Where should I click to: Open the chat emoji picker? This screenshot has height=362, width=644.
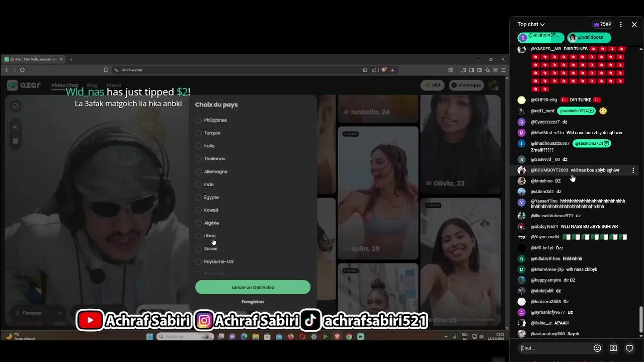click(597, 348)
